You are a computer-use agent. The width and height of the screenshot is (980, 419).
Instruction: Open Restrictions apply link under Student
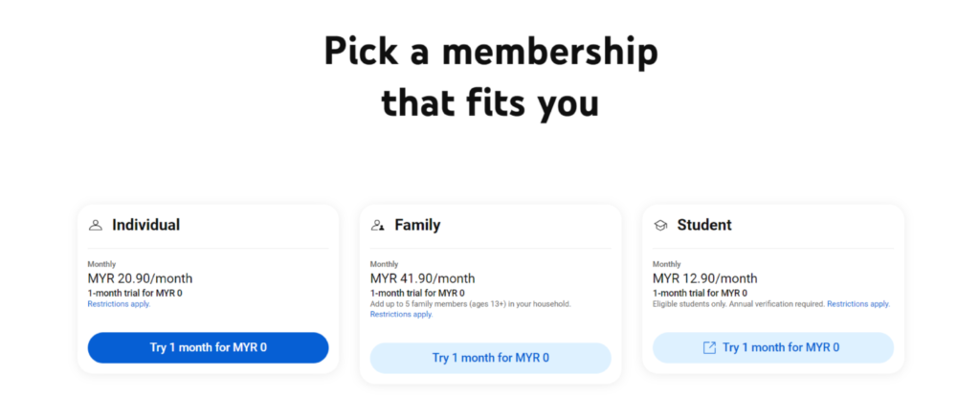pyautogui.click(x=858, y=304)
